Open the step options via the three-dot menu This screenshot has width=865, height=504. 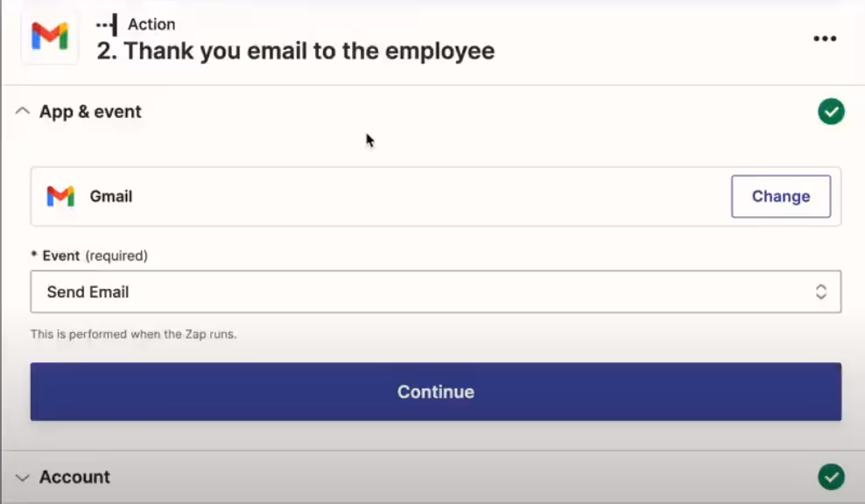[824, 38]
